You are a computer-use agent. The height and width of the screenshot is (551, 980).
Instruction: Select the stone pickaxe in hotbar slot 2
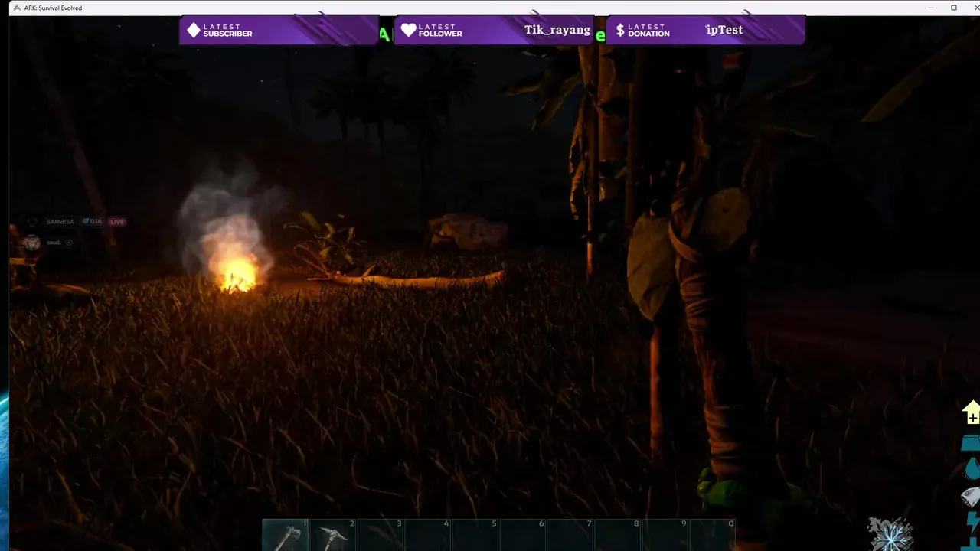pyautogui.click(x=332, y=535)
